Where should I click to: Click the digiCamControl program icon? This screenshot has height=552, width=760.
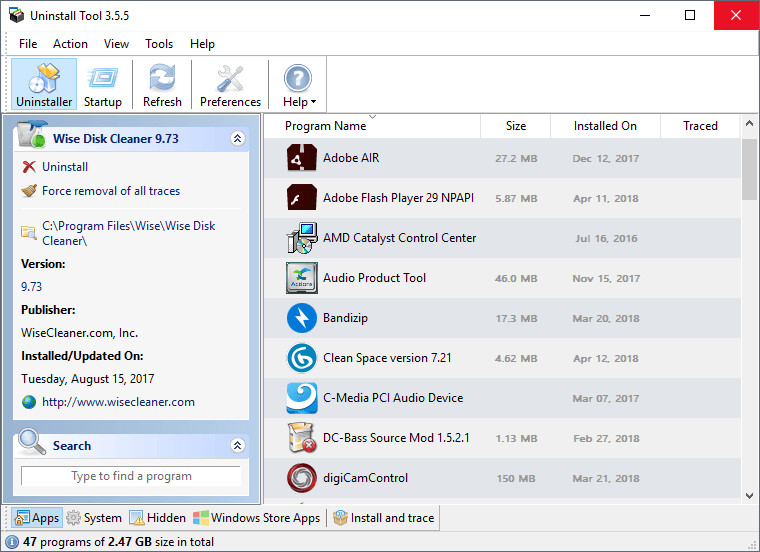tap(302, 478)
